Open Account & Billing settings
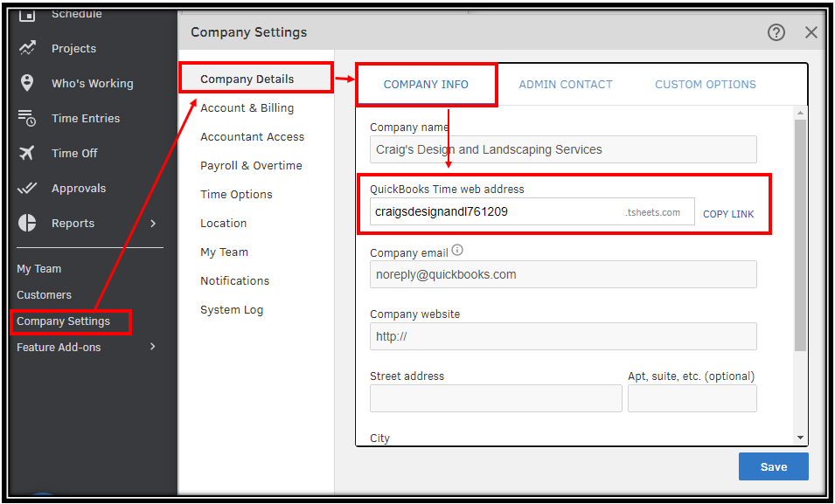This screenshot has width=835, height=504. pos(247,108)
